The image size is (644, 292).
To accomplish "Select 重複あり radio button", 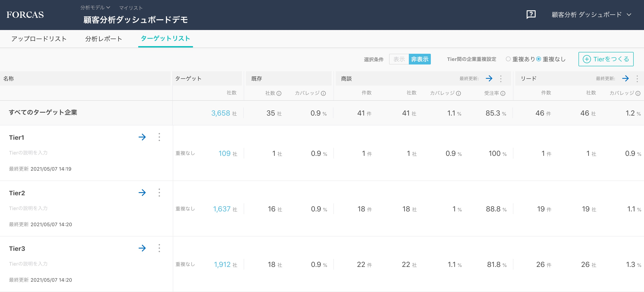I will (x=508, y=59).
